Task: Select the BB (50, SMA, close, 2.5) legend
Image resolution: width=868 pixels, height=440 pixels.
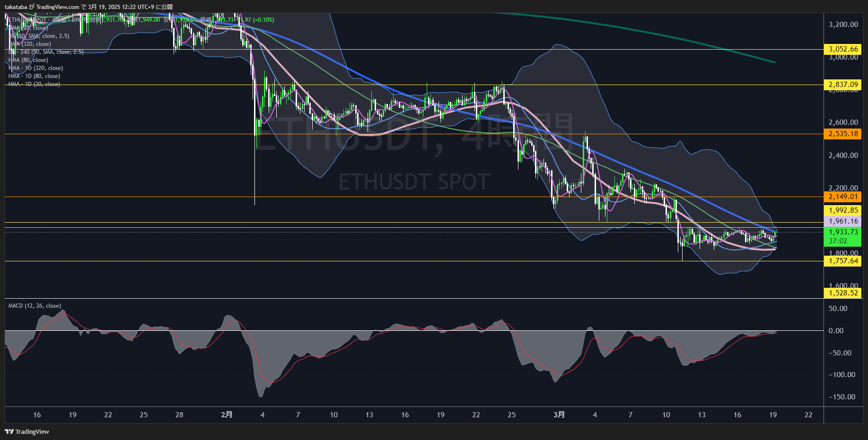Action: coord(39,36)
